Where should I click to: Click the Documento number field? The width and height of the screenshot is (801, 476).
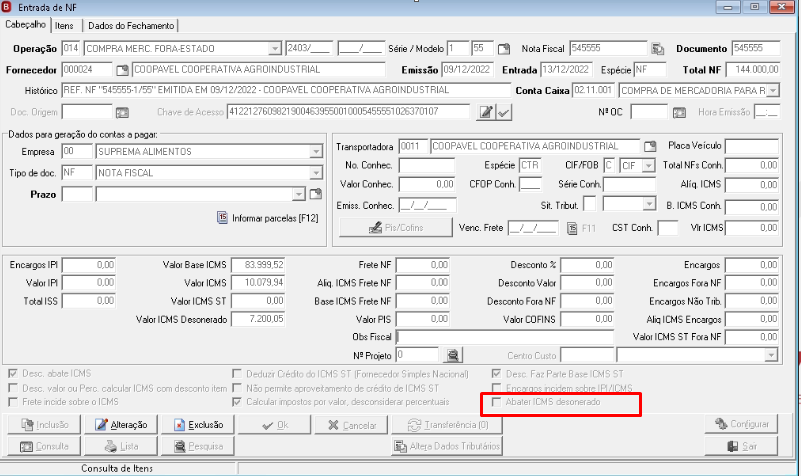coord(756,49)
